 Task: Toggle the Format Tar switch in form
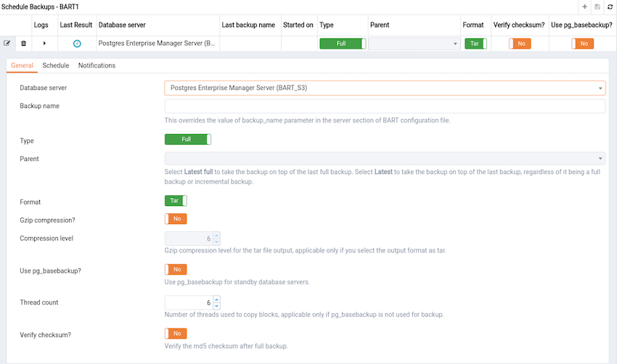(x=176, y=201)
